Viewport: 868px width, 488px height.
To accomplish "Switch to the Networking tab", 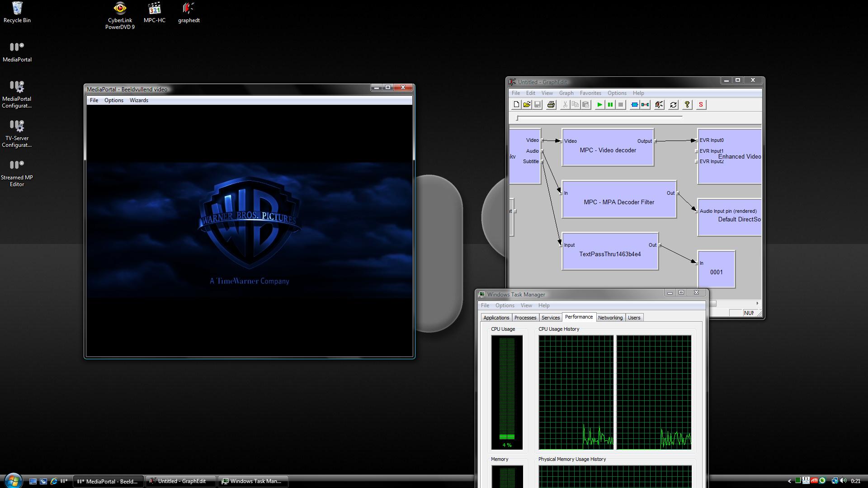I will pos(610,318).
